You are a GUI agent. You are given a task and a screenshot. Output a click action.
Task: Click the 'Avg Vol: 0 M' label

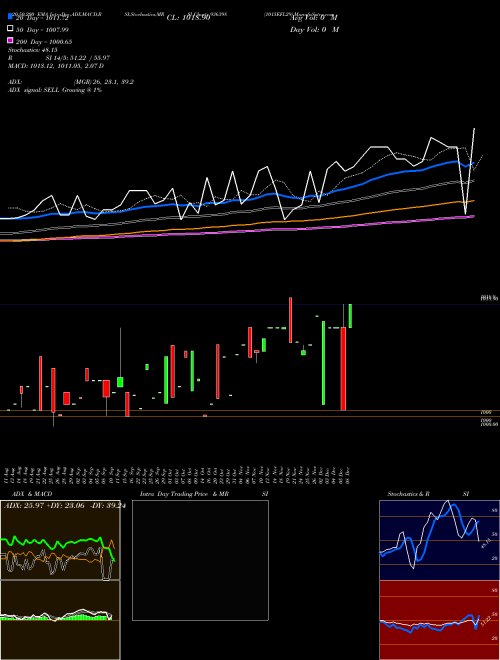[314, 18]
